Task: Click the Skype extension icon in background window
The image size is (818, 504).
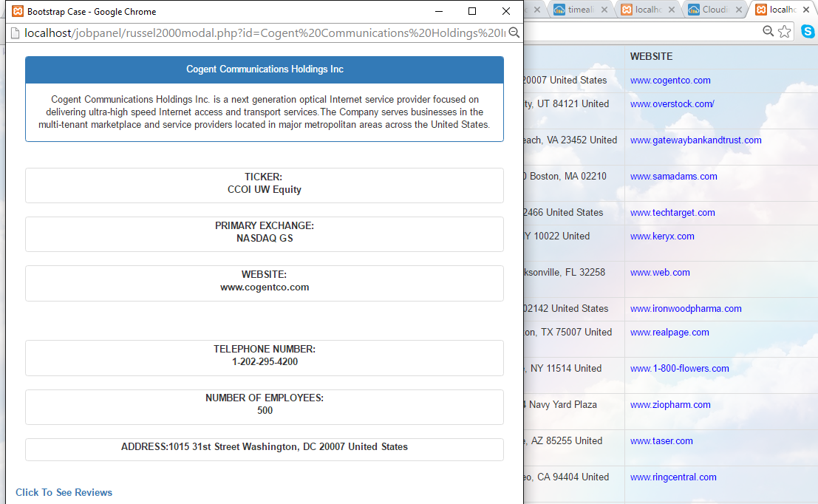Action: [808, 31]
